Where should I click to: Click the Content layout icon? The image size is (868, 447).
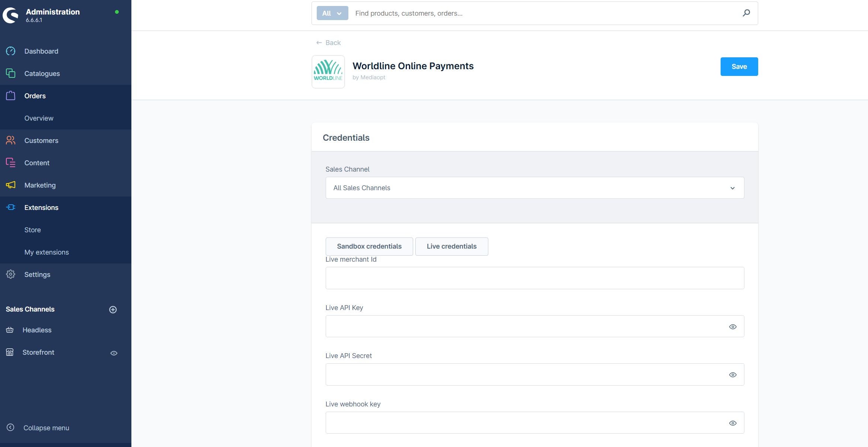[x=10, y=163]
